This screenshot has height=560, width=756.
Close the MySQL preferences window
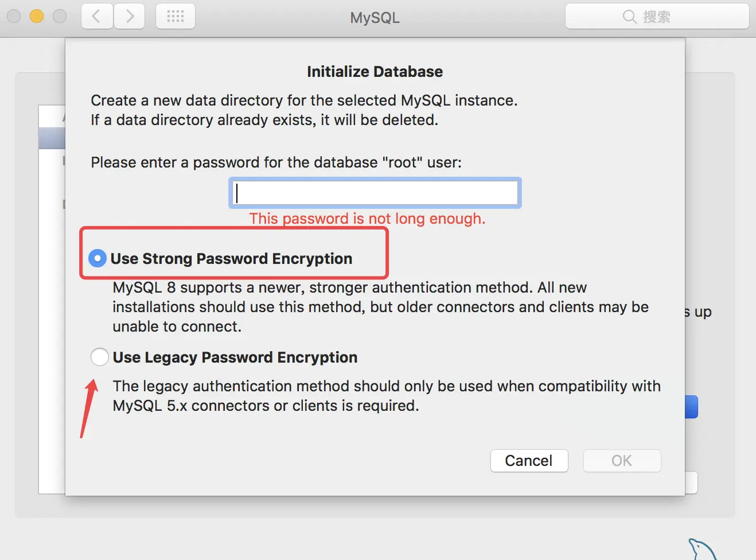click(x=14, y=16)
